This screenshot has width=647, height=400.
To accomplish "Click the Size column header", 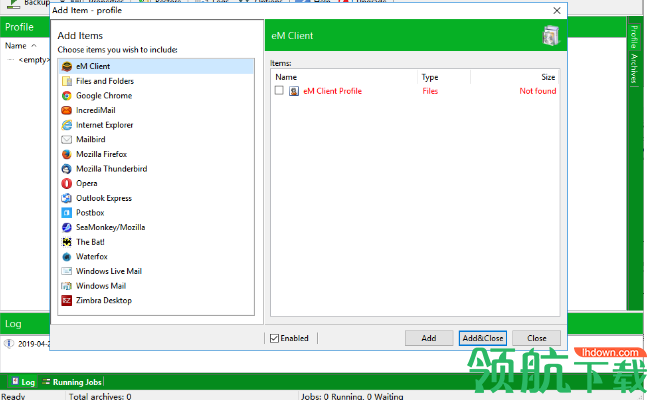I will click(x=515, y=77).
